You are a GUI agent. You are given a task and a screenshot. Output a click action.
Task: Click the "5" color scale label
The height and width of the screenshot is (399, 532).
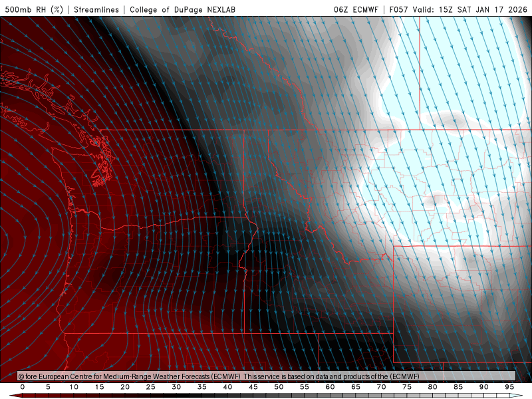pyautogui.click(x=48, y=387)
